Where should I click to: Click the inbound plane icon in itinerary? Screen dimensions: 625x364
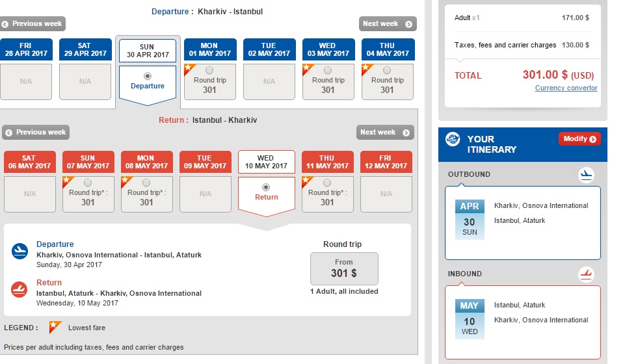click(587, 274)
